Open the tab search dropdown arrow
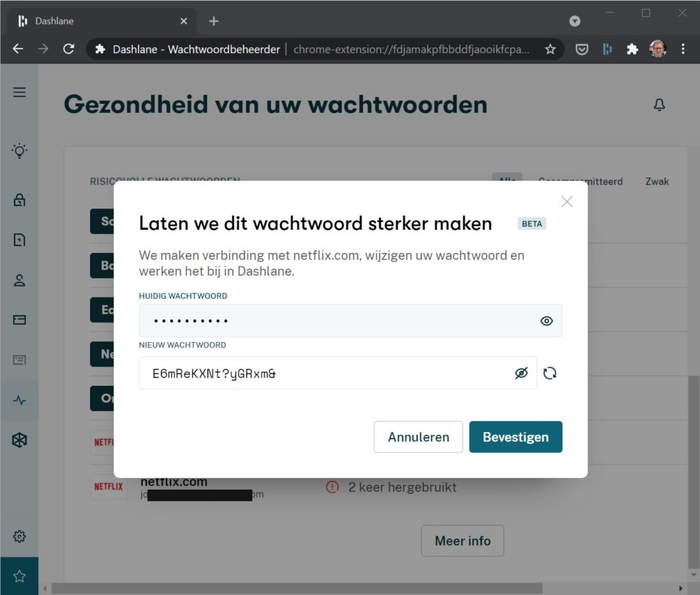 point(574,21)
